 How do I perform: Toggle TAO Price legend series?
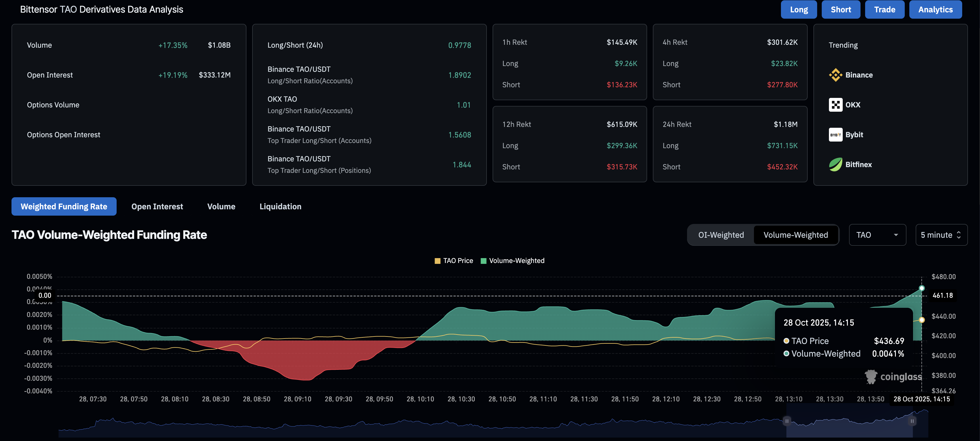coord(454,261)
